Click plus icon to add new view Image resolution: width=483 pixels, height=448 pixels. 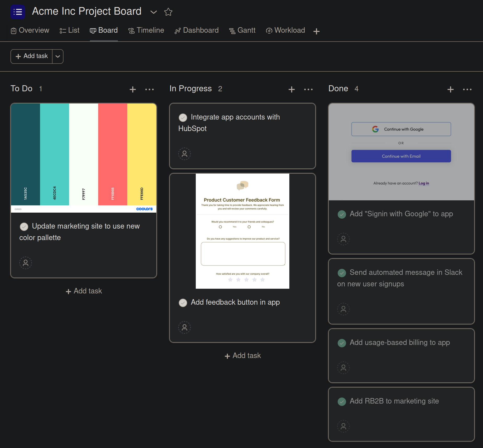click(x=316, y=31)
